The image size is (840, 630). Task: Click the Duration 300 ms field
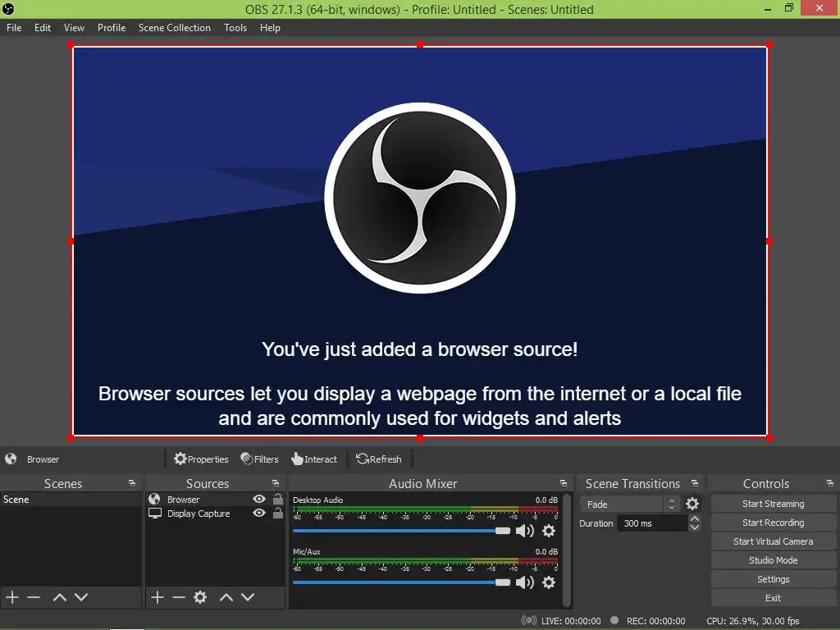click(x=652, y=523)
